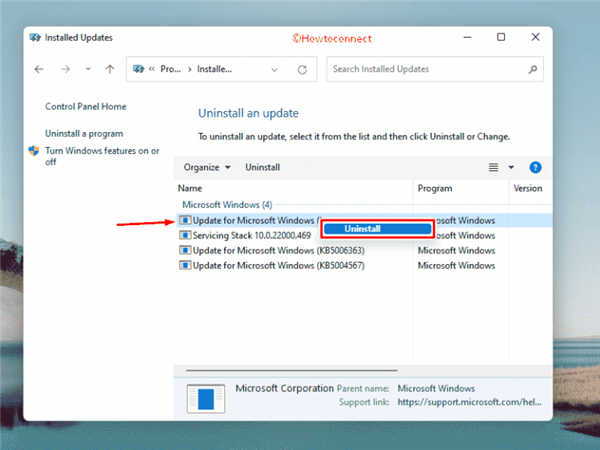Minimize the Installed Updates window
The image size is (600, 450).
(468, 37)
